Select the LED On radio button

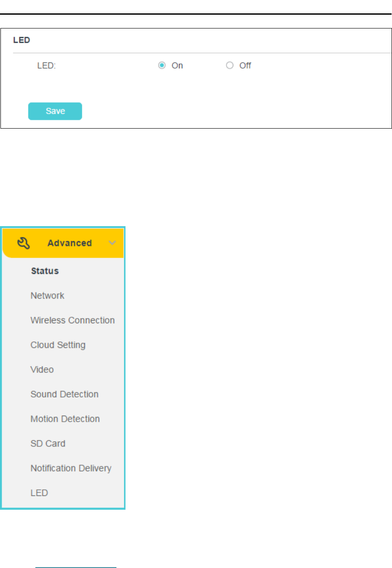(x=162, y=66)
